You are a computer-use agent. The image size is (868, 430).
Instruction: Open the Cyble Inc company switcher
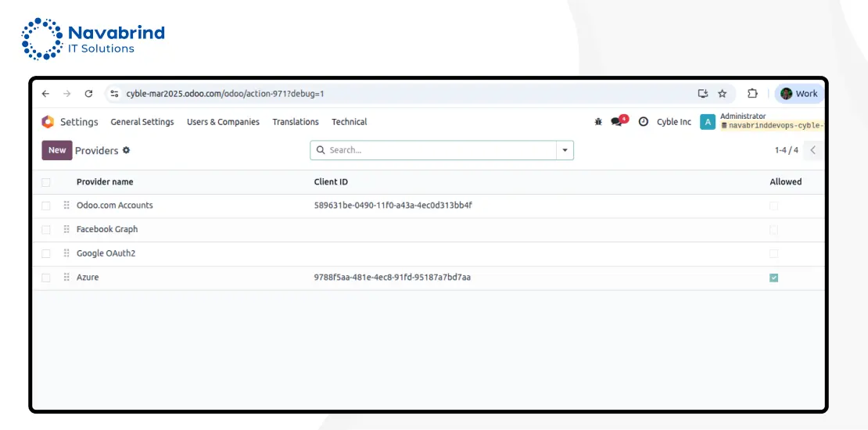click(673, 122)
